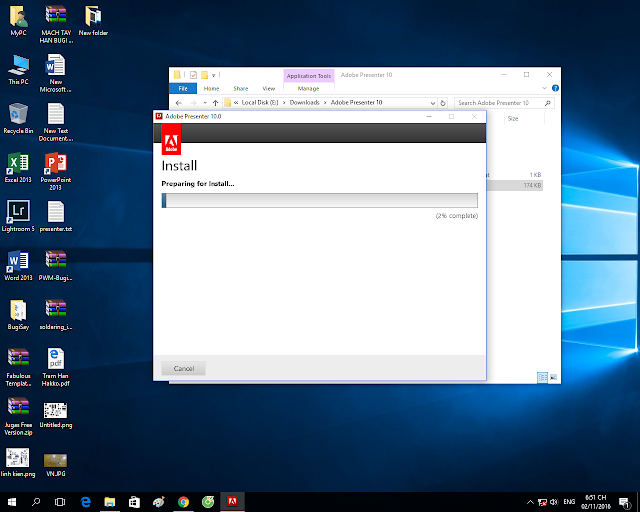Select MACH TAY HAN BUGI archive icon

pos(56,24)
